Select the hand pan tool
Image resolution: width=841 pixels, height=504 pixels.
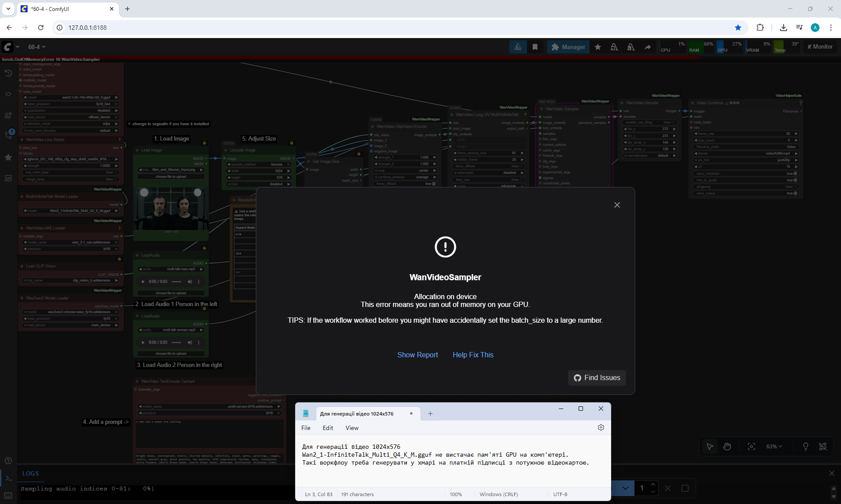(727, 446)
